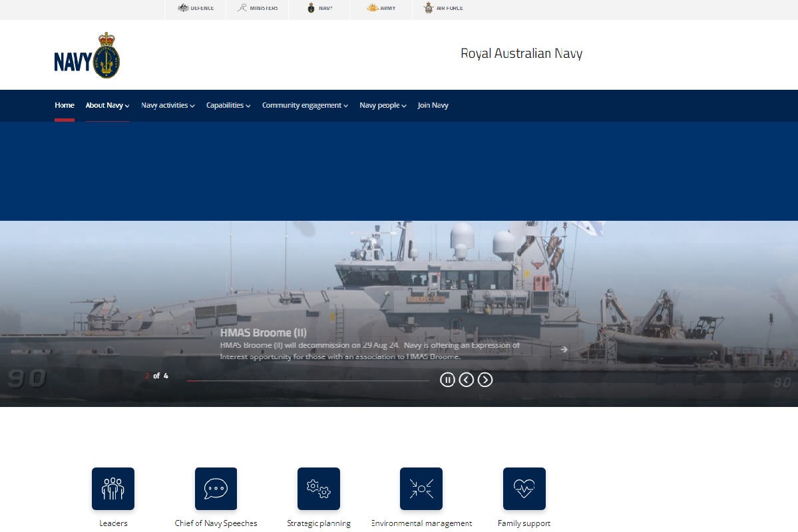Open the Family support heart icon
The height and width of the screenshot is (532, 798).
click(524, 489)
